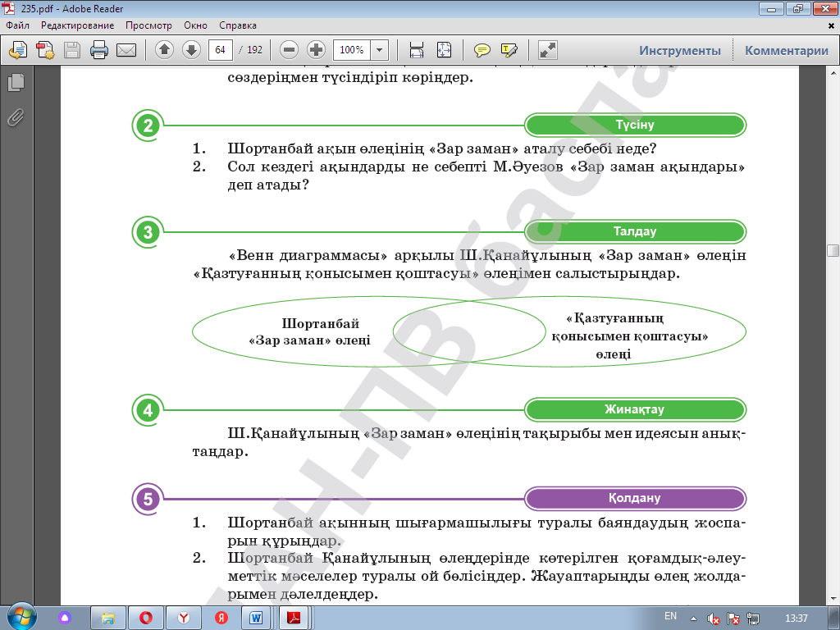The image size is (840, 630).
Task: Select the highlight text tool
Action: (509, 50)
